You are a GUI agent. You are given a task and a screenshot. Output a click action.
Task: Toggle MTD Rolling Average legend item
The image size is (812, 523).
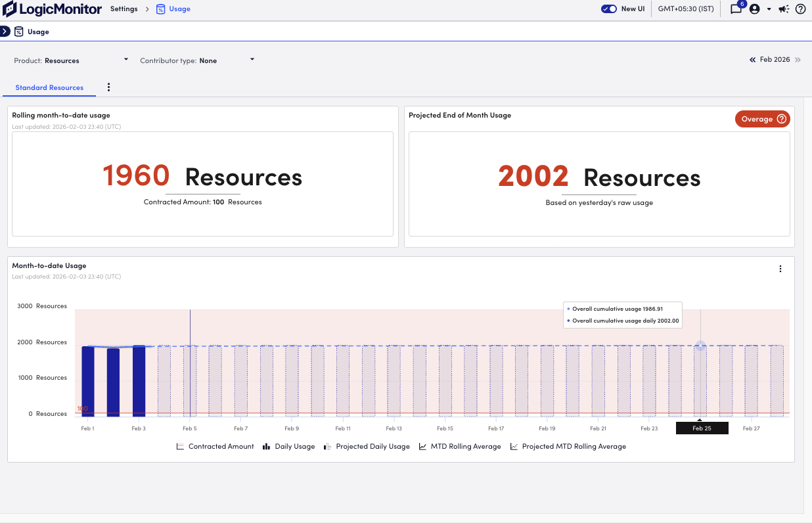point(460,446)
